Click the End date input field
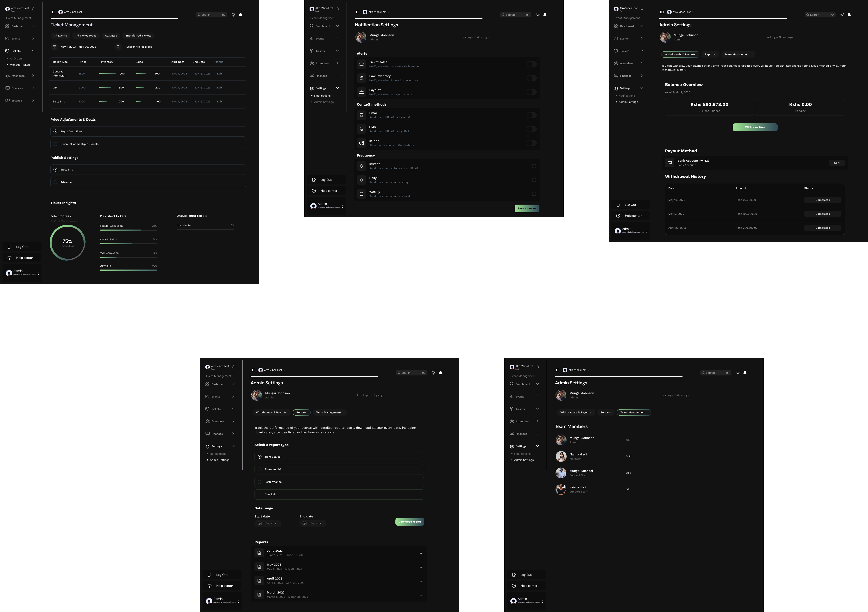Viewport: 868px width, 612px height. pos(313,524)
